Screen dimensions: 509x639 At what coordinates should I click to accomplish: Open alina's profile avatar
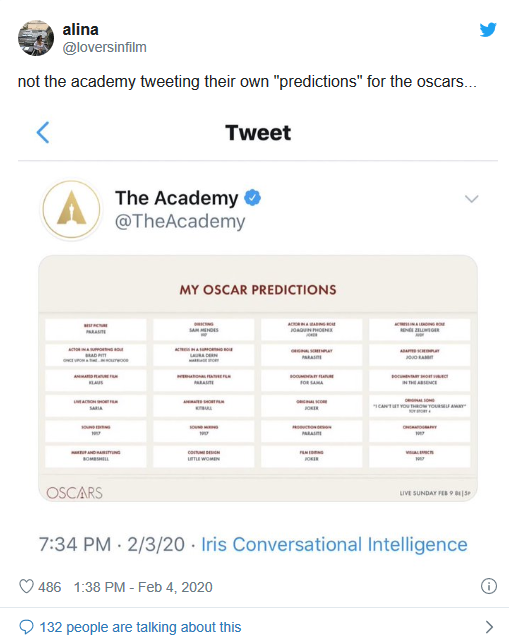[36, 38]
